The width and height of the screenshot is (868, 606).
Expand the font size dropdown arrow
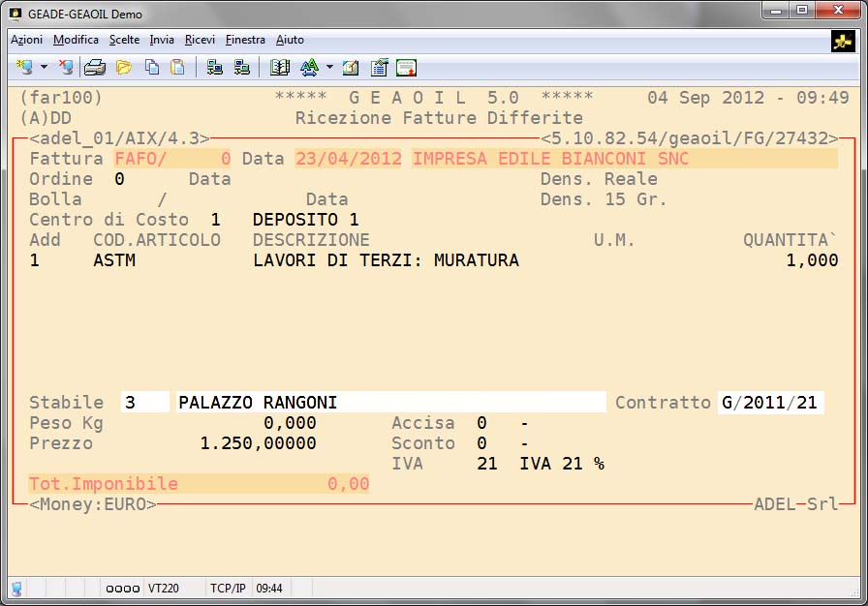329,68
